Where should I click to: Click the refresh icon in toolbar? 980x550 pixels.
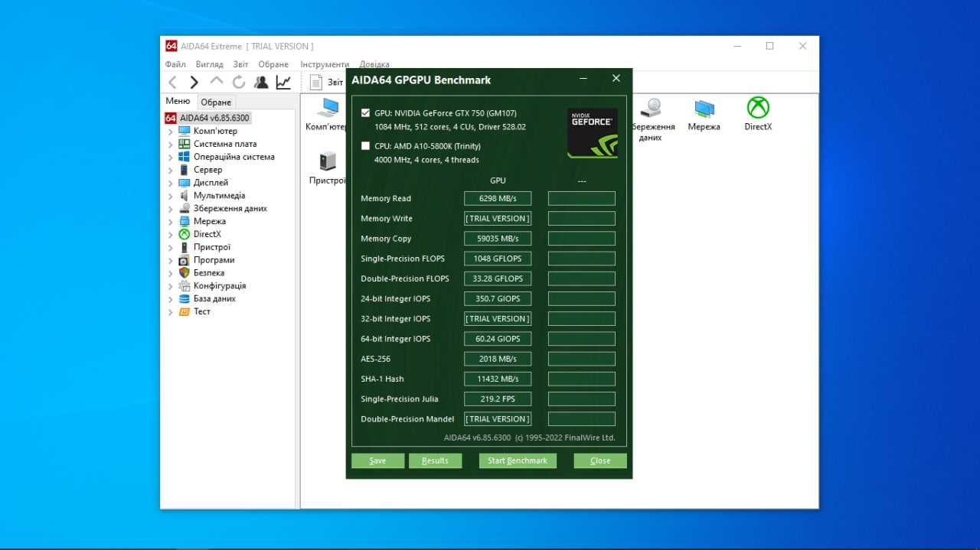239,82
